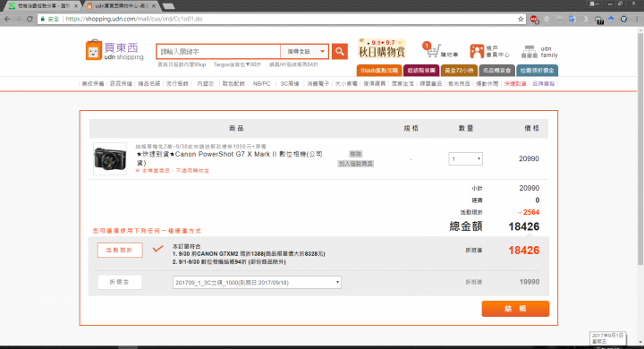Click the 19990 after-coupon price
Viewport: 644px width, 349px height.
(x=529, y=282)
